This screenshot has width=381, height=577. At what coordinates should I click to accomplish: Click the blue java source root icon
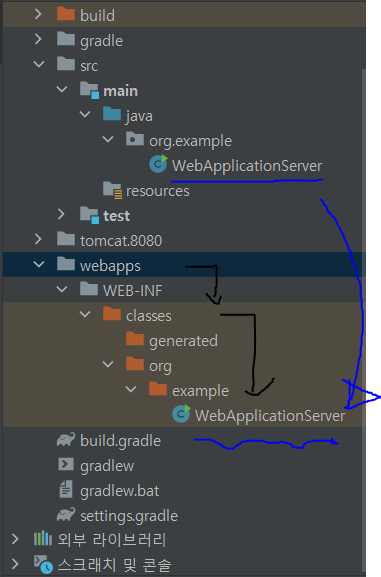coord(112,114)
